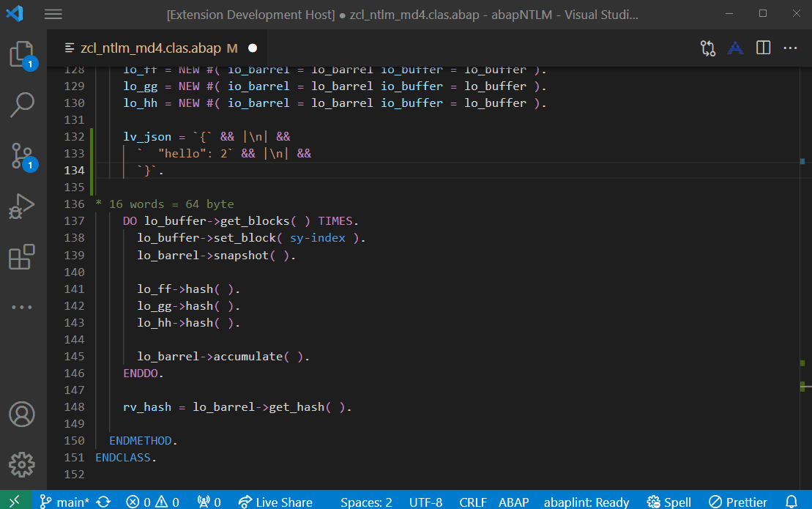Change the ABAP language mode
The width and height of the screenshot is (812, 509).
[513, 502]
